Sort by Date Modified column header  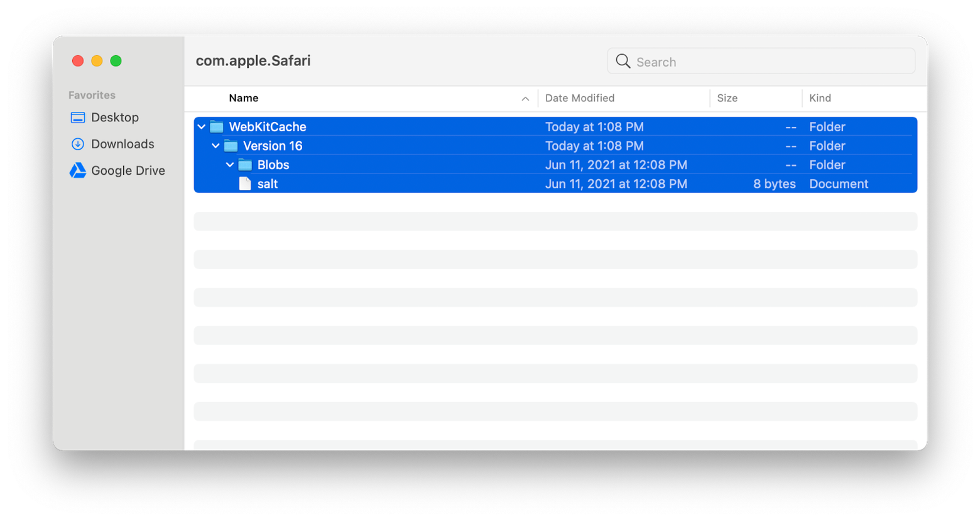(x=580, y=98)
